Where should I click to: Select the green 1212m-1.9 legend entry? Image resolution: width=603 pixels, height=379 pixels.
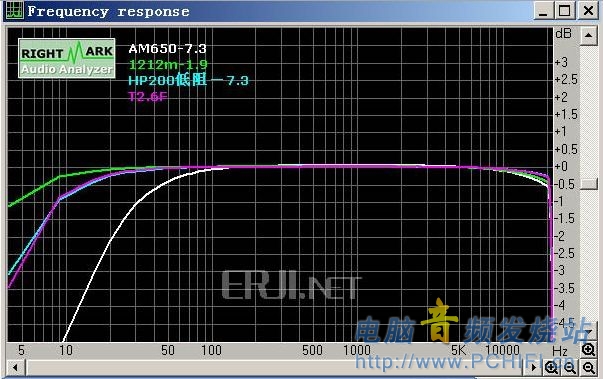pos(168,64)
